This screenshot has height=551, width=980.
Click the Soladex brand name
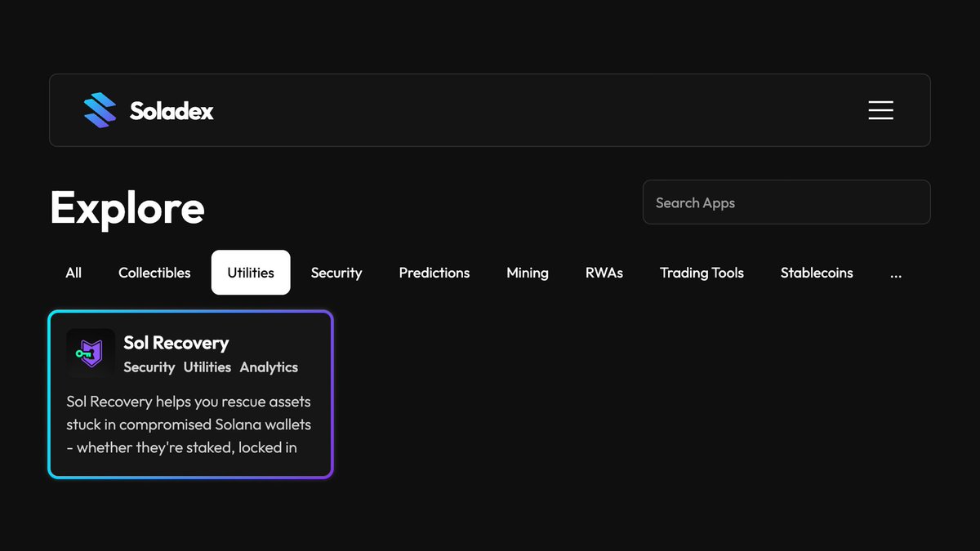[x=171, y=111]
